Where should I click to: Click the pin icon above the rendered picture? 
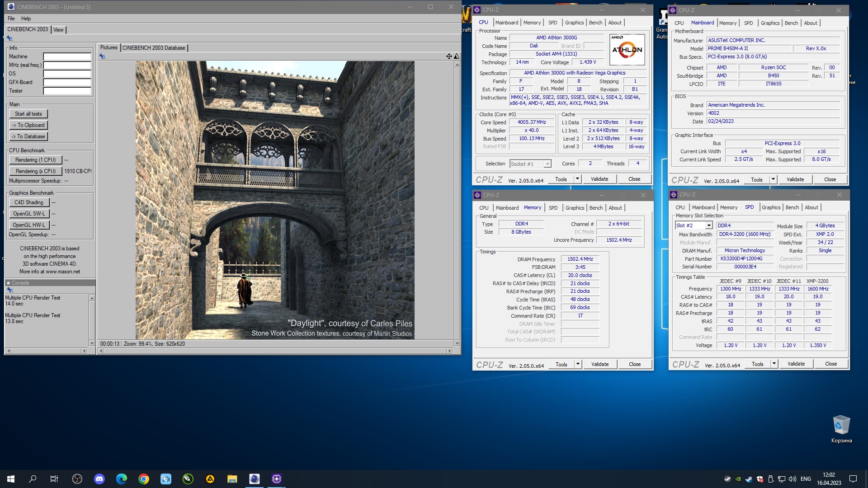(102, 56)
